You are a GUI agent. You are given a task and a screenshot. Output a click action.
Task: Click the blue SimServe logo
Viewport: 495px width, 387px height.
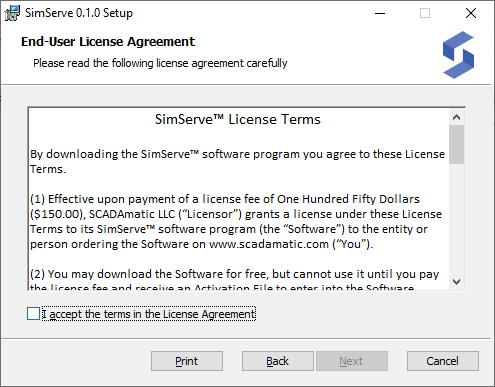click(x=458, y=55)
